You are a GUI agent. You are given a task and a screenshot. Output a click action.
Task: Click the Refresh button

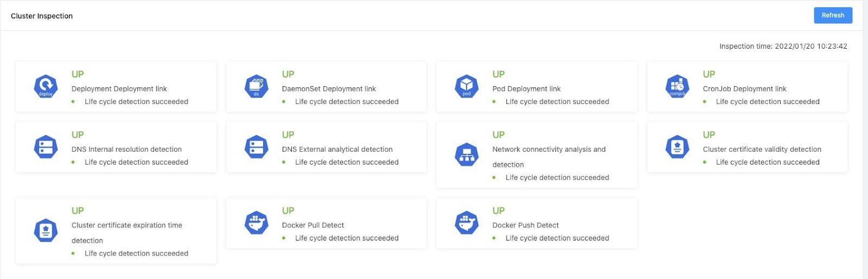(x=833, y=15)
